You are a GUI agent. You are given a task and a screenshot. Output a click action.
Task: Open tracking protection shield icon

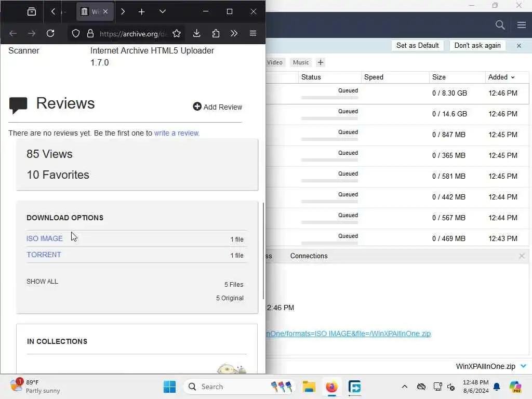click(x=76, y=34)
